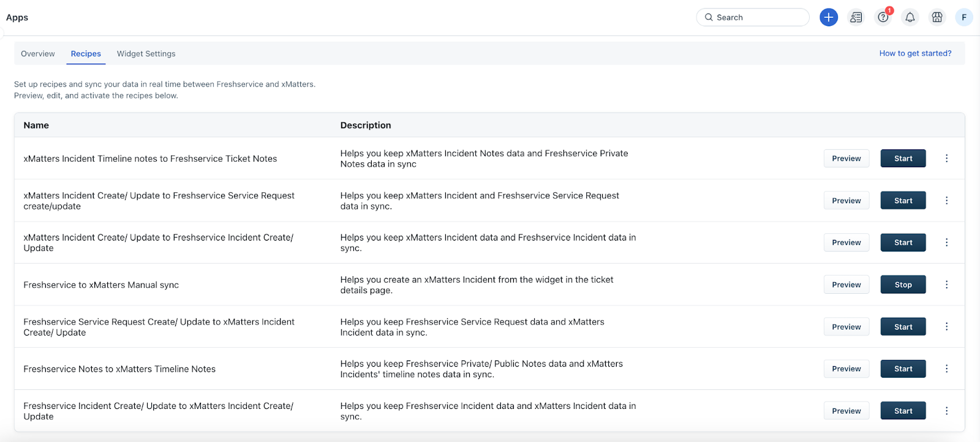Preview the Freshservice to xMatters Manual sync recipe
Viewport: 980px width, 442px height.
click(846, 285)
